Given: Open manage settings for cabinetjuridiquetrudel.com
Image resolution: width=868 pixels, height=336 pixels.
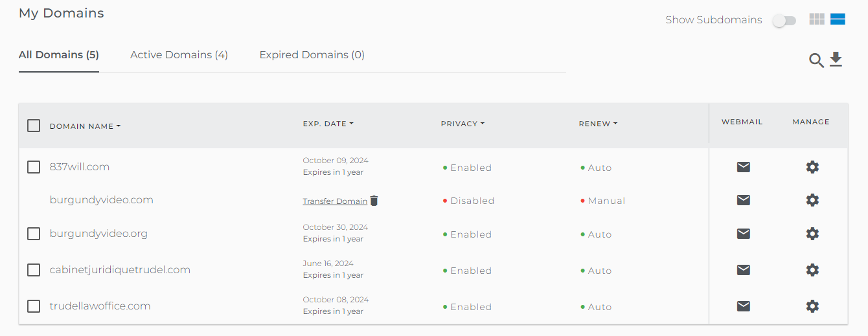Looking at the screenshot, I should pos(812,270).
